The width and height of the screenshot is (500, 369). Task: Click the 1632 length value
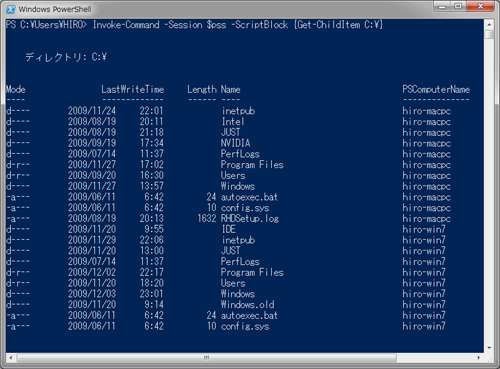tap(207, 218)
